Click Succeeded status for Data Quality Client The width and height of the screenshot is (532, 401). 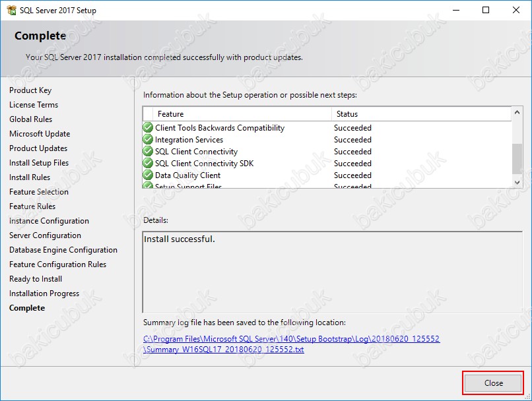click(x=352, y=175)
